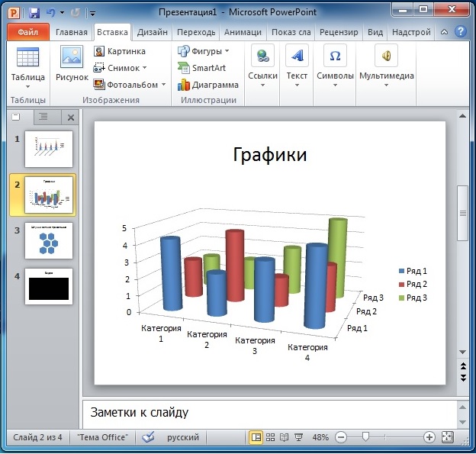Screen dimensions: 476x454
Task: Open the Фигуры shapes gallery
Action: point(203,51)
